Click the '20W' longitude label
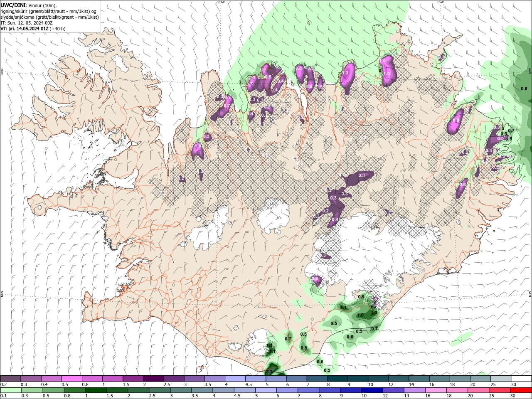This screenshot has height=399, width=532. (x=221, y=2)
